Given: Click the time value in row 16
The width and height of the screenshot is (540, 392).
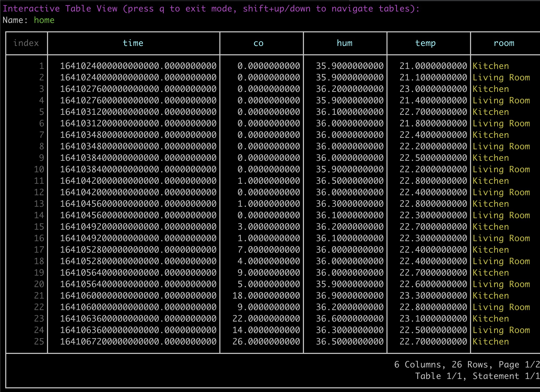Looking at the screenshot, I should pos(138,238).
